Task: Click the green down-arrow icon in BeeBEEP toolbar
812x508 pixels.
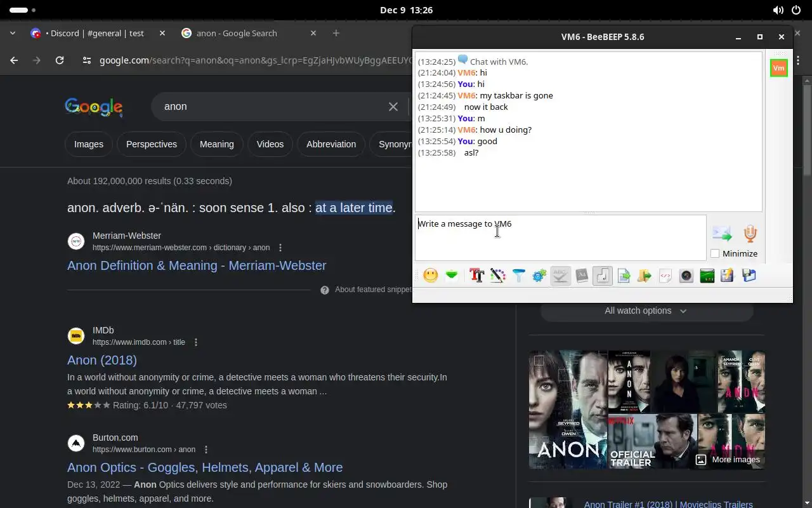Action: coord(452,276)
